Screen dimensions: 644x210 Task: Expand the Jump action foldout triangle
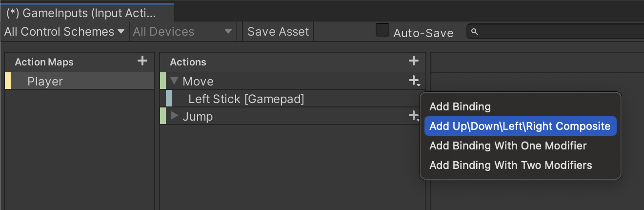(x=175, y=116)
